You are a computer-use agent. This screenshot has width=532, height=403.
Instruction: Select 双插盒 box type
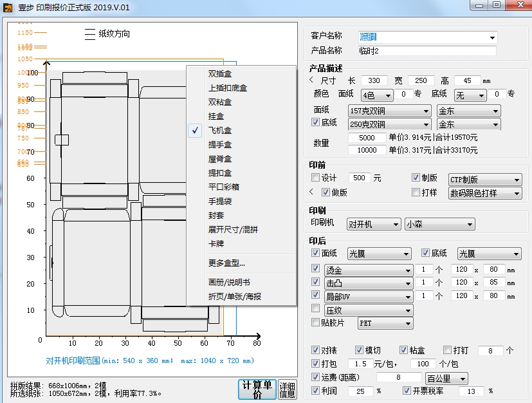point(220,73)
